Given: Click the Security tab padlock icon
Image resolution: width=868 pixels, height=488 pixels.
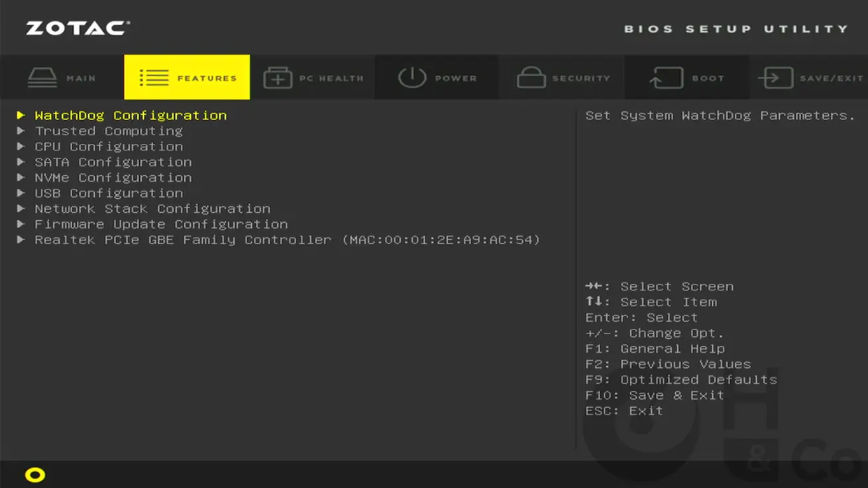Looking at the screenshot, I should click(531, 78).
